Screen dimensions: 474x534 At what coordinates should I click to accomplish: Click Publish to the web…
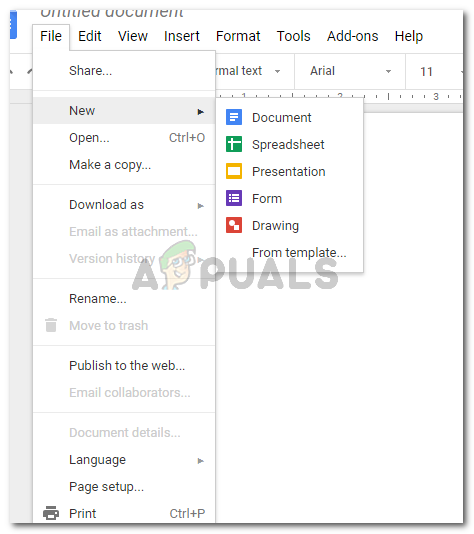tap(127, 365)
